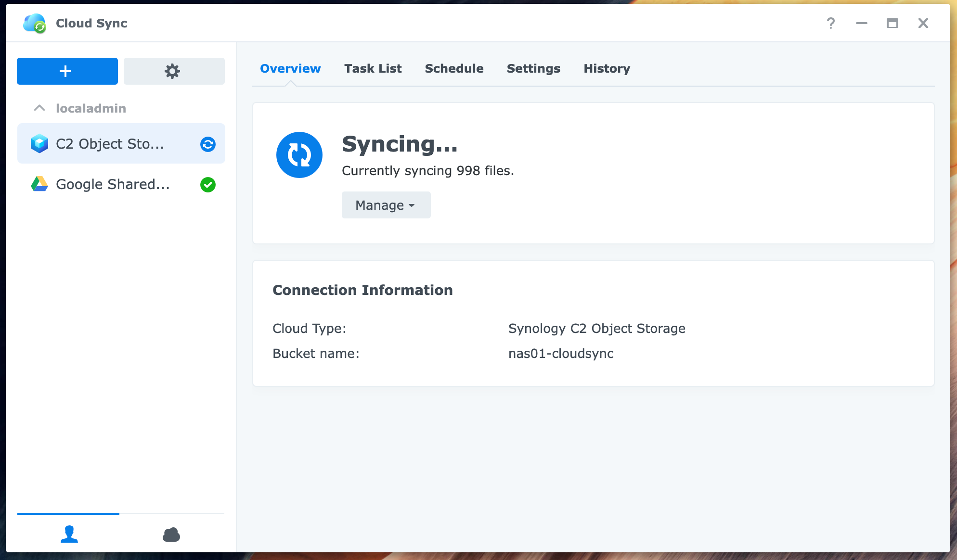Select the Google Shared Drive connection

coord(113,184)
